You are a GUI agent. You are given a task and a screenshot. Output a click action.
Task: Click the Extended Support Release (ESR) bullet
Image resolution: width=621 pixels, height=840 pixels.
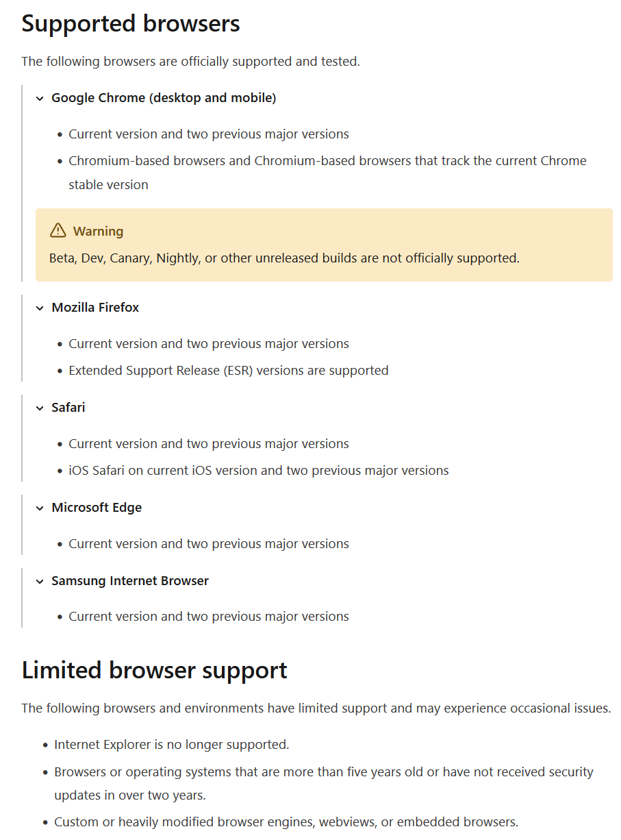pyautogui.click(x=229, y=371)
